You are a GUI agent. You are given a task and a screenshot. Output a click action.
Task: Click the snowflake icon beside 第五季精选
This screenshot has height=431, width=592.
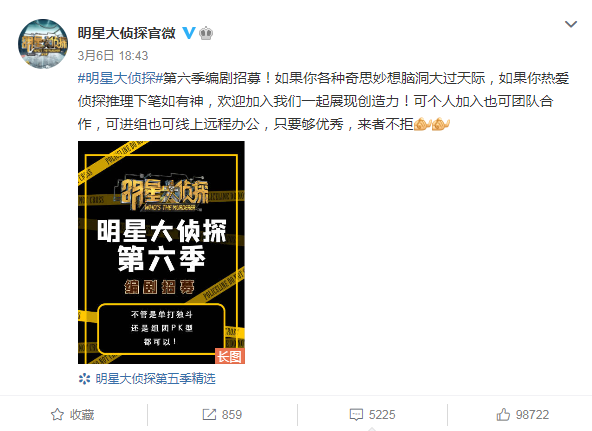coord(84,379)
